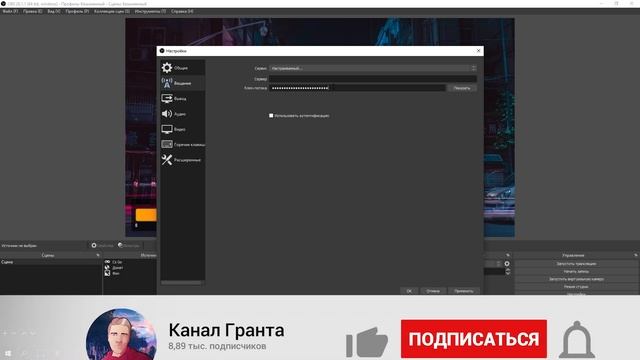Click the Применить button in settings

464,291
